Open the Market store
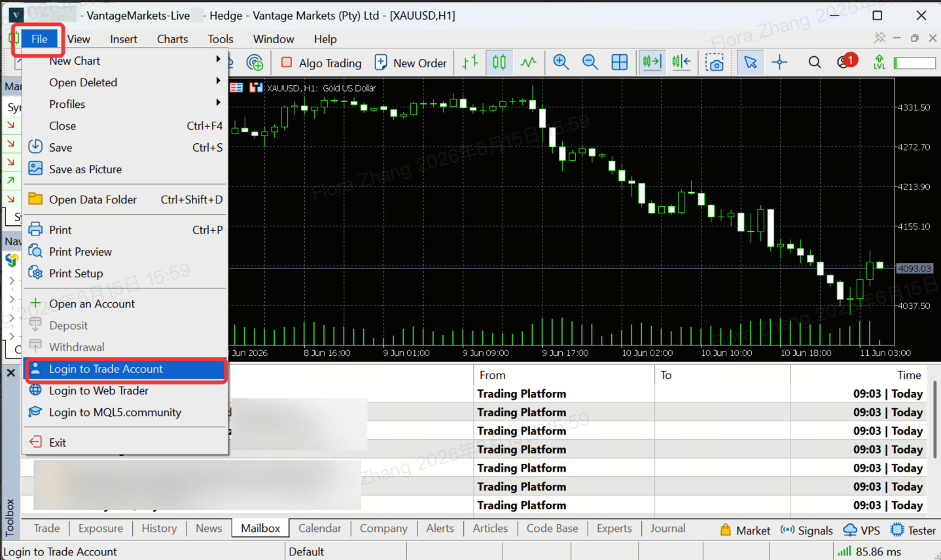941x560 pixels. tap(745, 531)
